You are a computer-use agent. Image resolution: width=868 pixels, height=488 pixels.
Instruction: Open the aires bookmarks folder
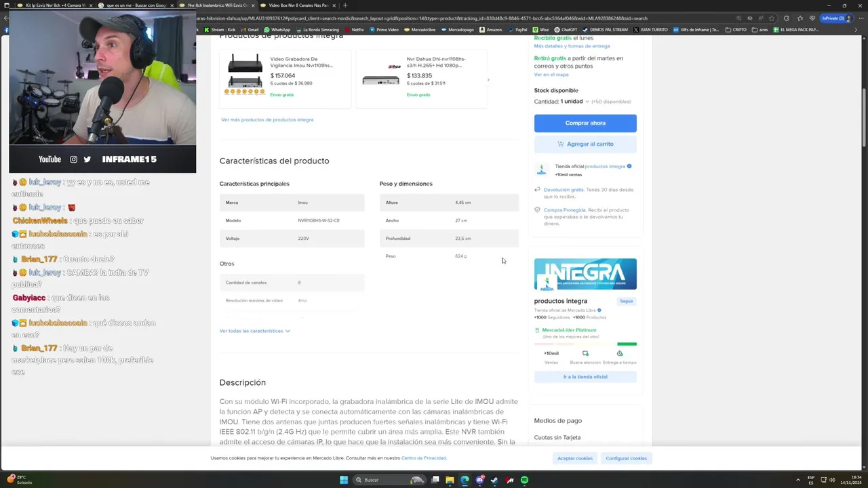click(x=760, y=30)
